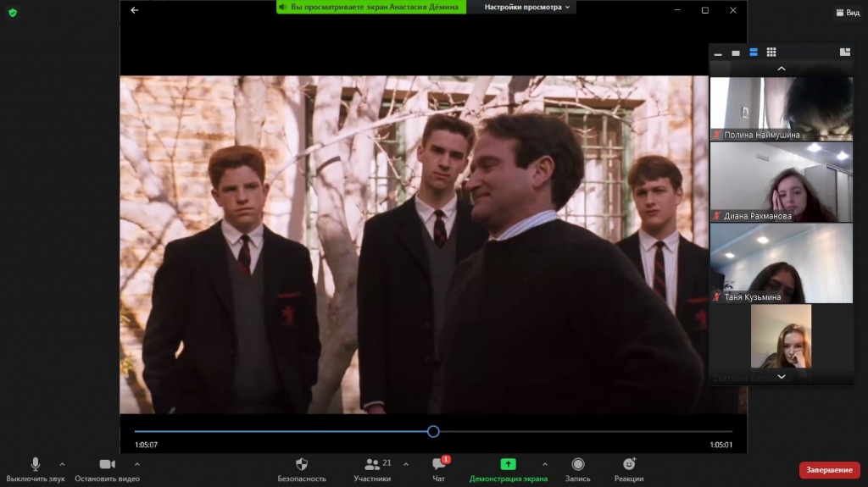This screenshot has width=868, height=487.
Task: Select Диана Рахманова's video thumbnail
Action: tap(781, 182)
